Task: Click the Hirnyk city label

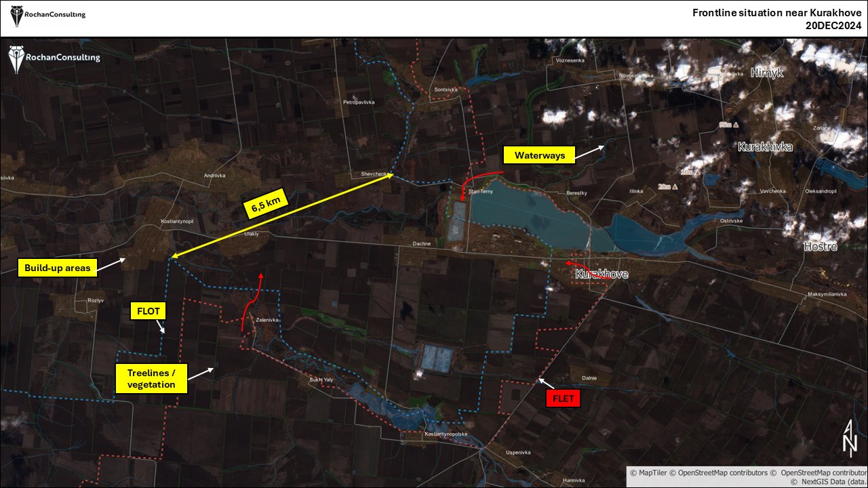Action: (x=767, y=73)
